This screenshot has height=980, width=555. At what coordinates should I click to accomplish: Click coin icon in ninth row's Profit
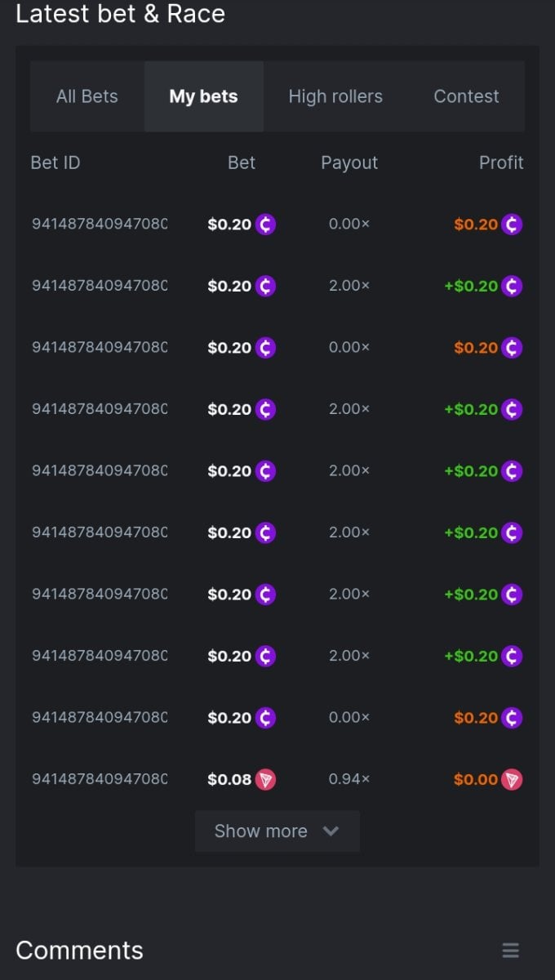coord(512,718)
